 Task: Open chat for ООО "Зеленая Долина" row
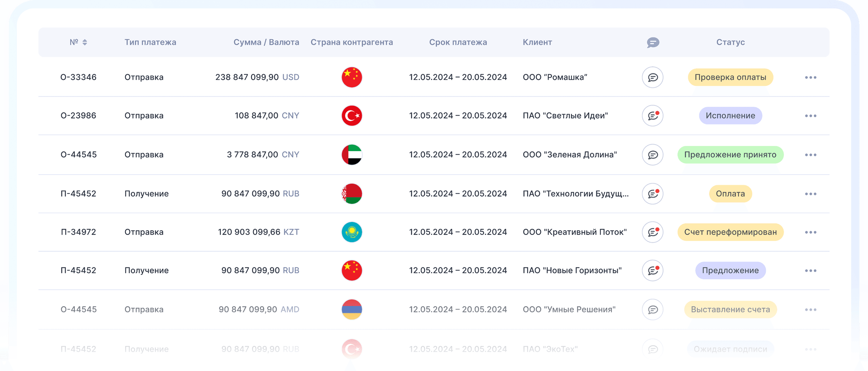653,155
